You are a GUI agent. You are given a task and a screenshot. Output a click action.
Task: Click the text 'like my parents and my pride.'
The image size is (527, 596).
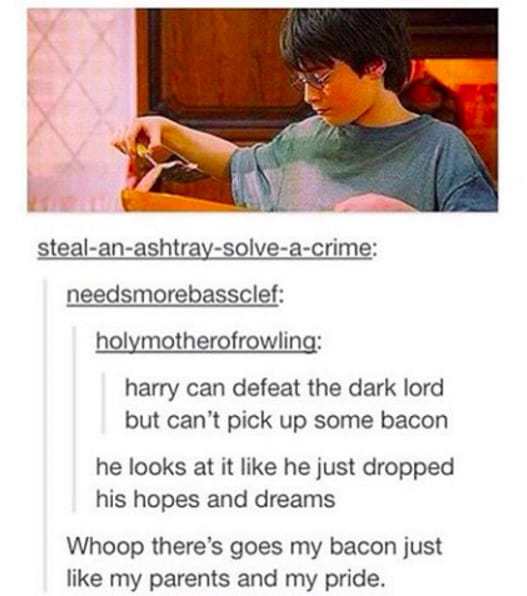point(224,578)
